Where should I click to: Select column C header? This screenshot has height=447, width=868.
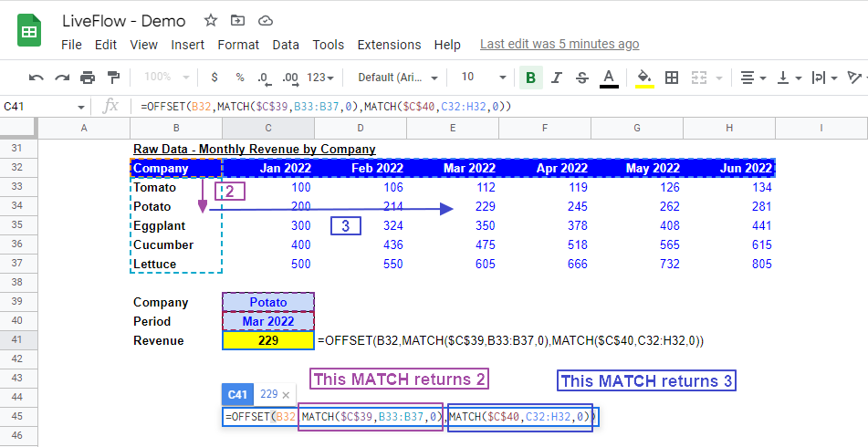268,128
